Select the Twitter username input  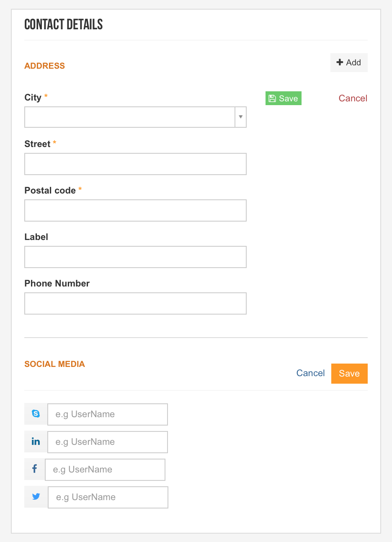(x=108, y=497)
